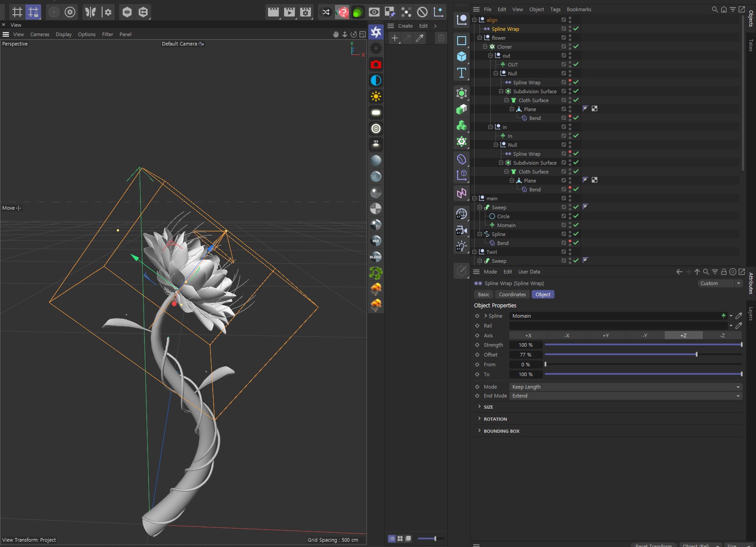756x547 pixels.
Task: Click the IES light icon
Action: click(376, 144)
